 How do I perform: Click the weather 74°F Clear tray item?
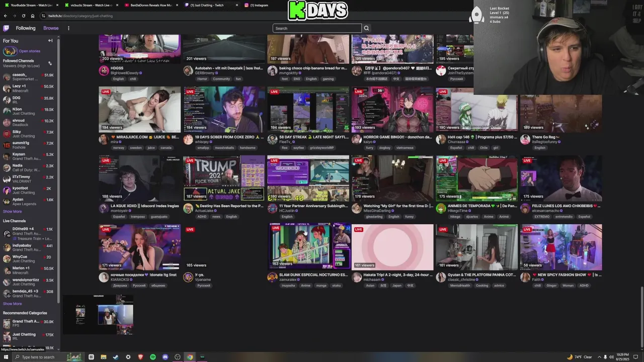pyautogui.click(x=580, y=357)
